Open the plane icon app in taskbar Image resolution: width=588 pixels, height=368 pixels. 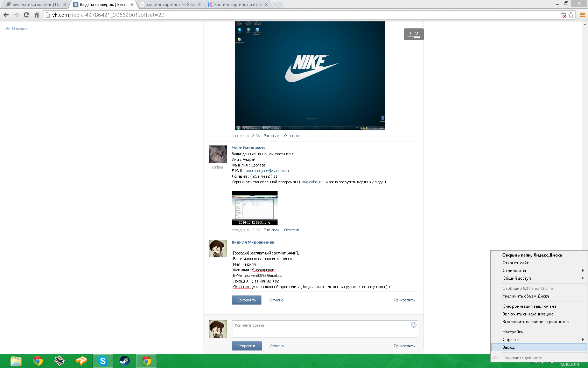(59, 361)
